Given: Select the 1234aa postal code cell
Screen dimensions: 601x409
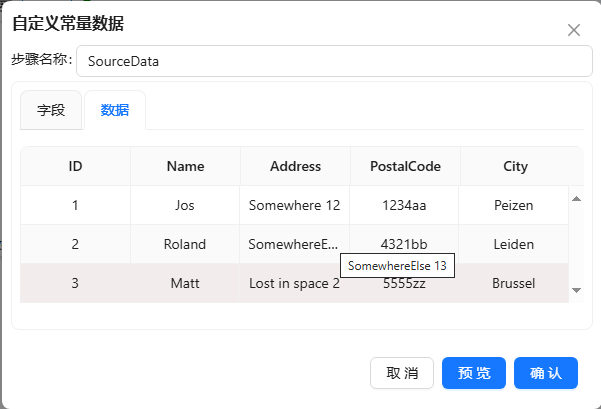Looking at the screenshot, I should pyautogui.click(x=404, y=205).
